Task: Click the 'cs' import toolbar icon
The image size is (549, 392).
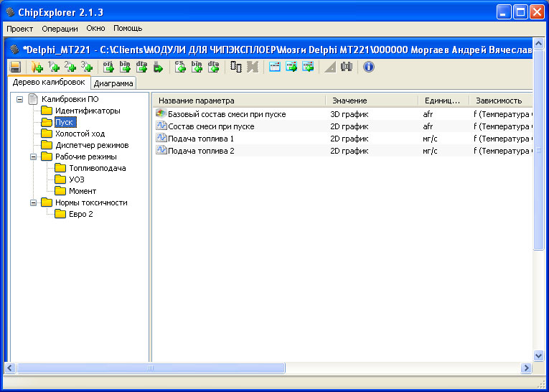Action: point(180,67)
